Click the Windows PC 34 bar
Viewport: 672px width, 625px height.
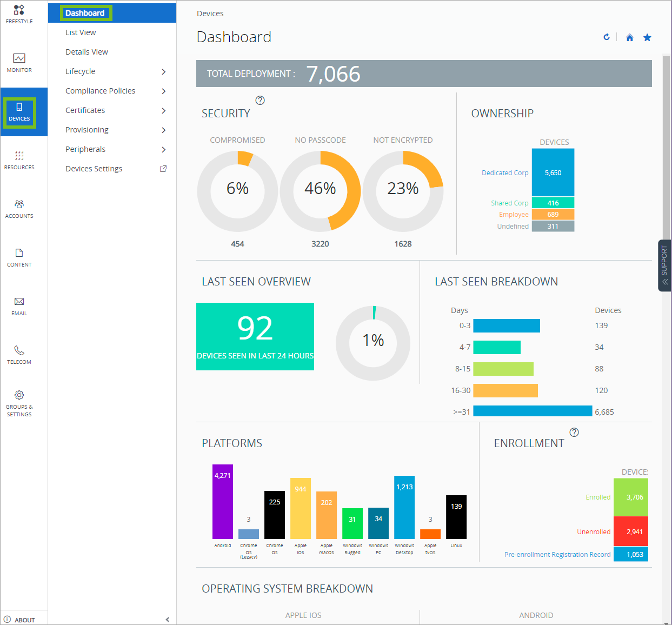(378, 523)
